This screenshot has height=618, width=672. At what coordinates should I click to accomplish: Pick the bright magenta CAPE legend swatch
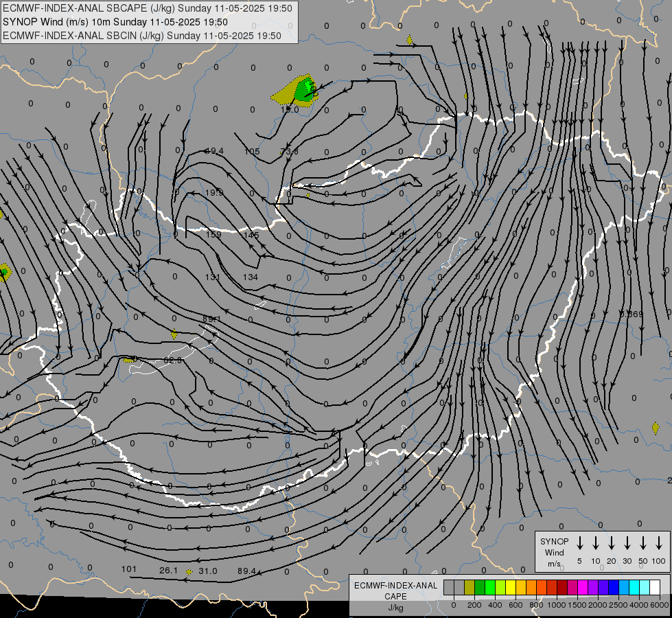(583, 588)
